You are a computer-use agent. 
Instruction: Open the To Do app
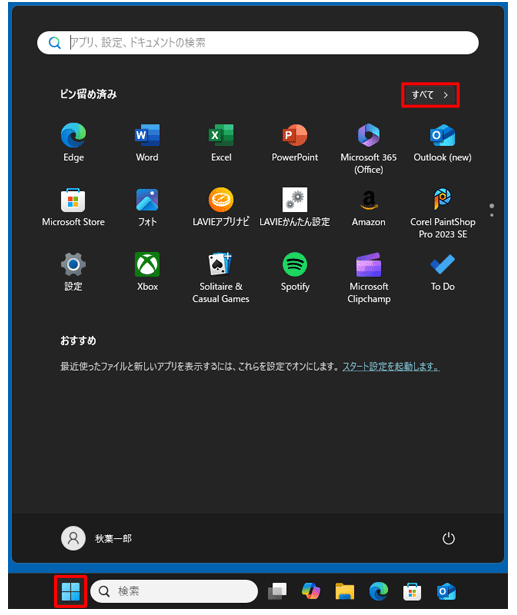[442, 272]
